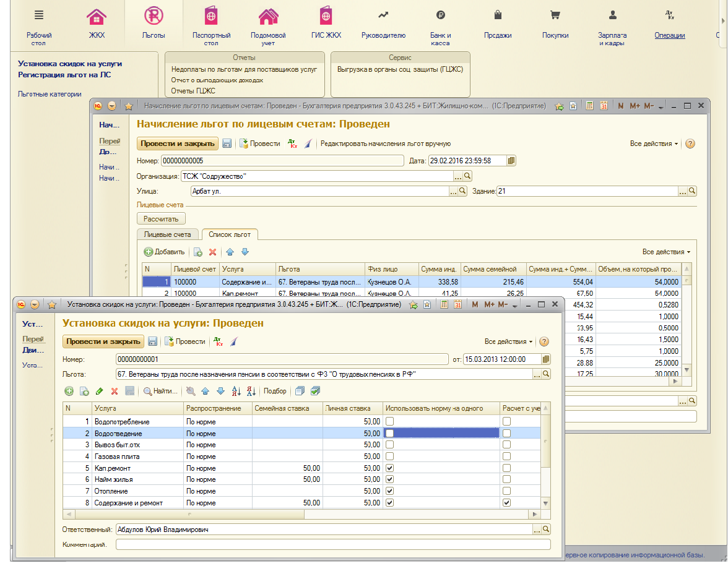Open the Банк и касса section
Image resolution: width=728 pixels, height=579 pixels.
tap(441, 28)
